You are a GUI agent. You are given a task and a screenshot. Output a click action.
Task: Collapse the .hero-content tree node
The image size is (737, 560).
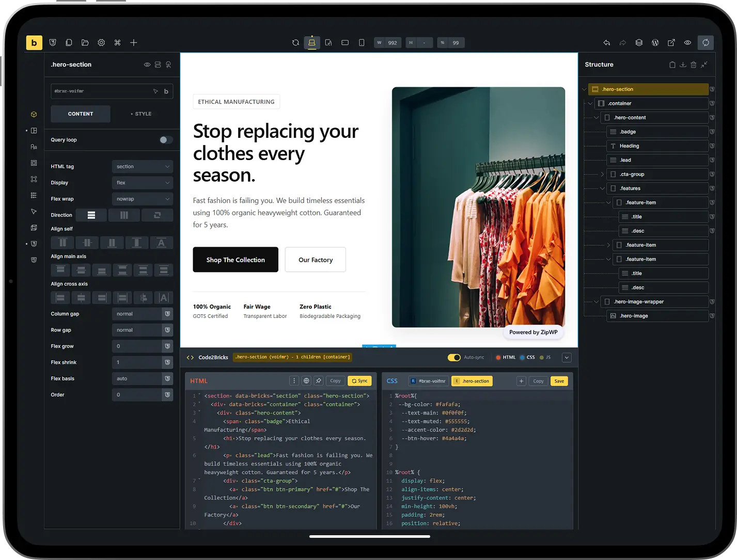point(597,118)
